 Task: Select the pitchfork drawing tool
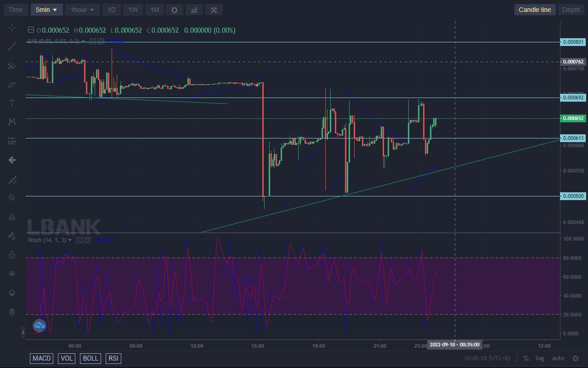click(x=12, y=65)
